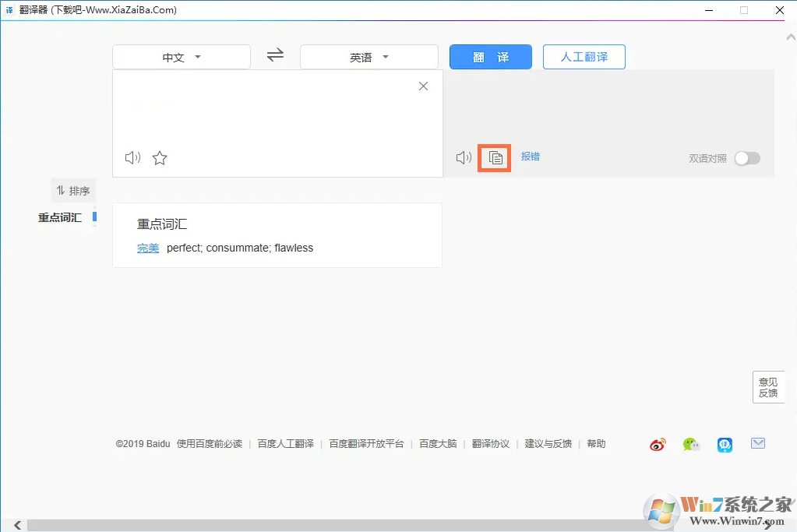797x532 pixels.
Task: Toggle the 排序 sort option
Action: [72, 190]
